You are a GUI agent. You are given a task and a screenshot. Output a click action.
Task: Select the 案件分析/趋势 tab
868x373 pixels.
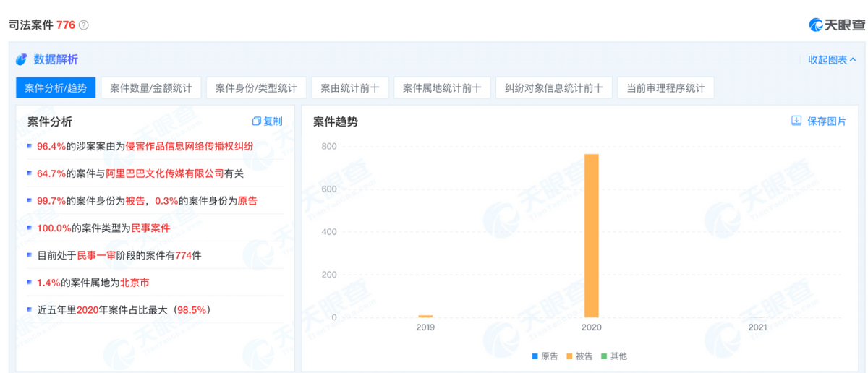pyautogui.click(x=56, y=88)
